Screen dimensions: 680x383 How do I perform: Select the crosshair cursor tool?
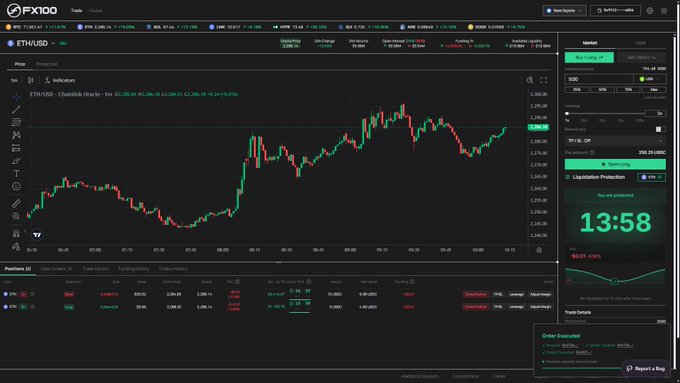[16, 97]
